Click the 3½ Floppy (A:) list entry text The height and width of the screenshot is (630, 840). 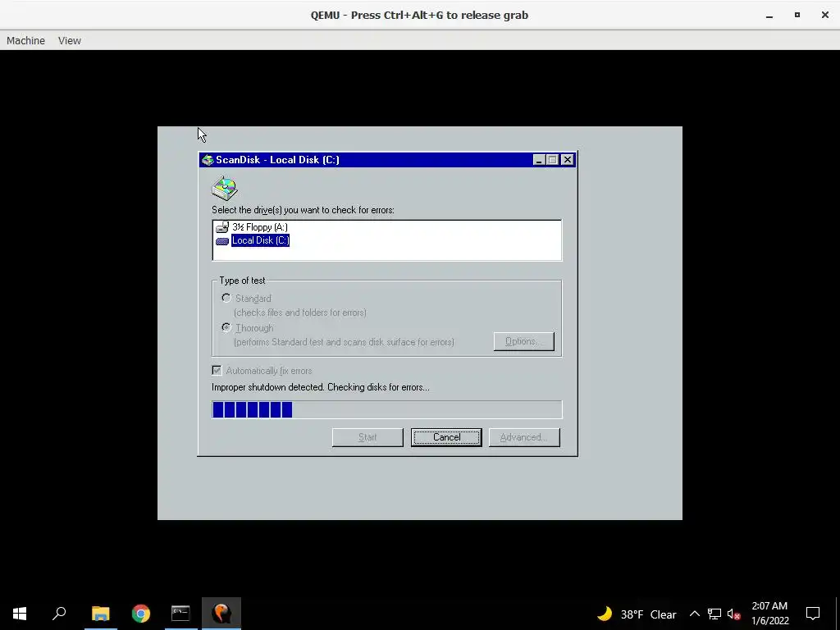[260, 227]
